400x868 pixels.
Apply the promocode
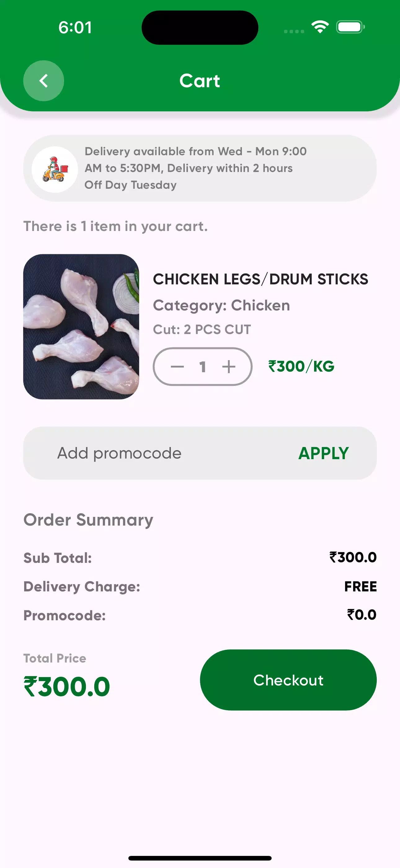click(x=323, y=453)
